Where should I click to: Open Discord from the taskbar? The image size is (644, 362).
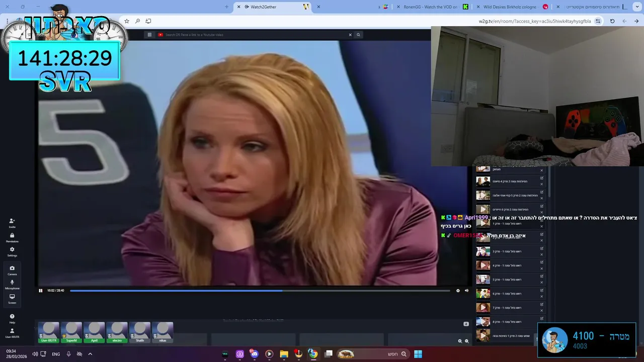[254, 354]
